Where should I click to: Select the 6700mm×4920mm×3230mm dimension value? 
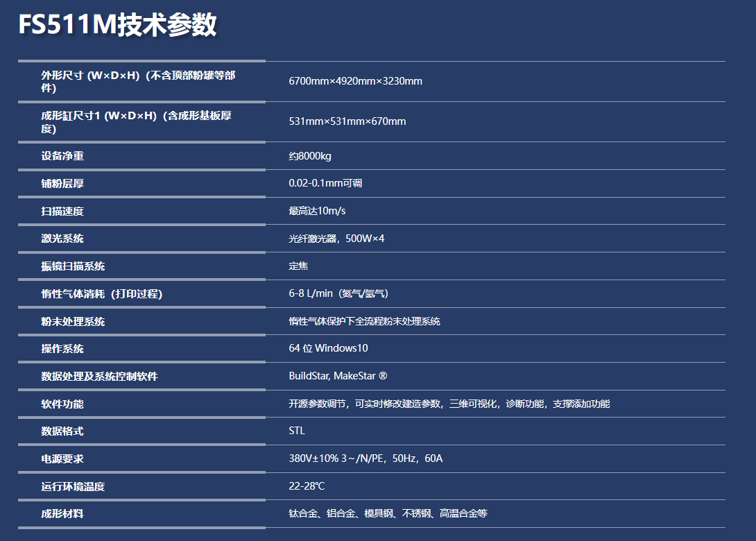355,81
